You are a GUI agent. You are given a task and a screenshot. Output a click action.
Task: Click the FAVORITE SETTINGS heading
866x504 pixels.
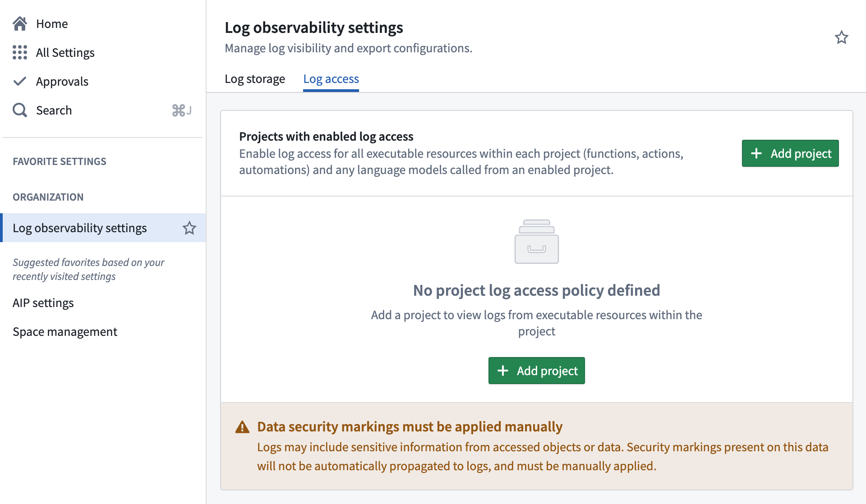[x=60, y=161]
